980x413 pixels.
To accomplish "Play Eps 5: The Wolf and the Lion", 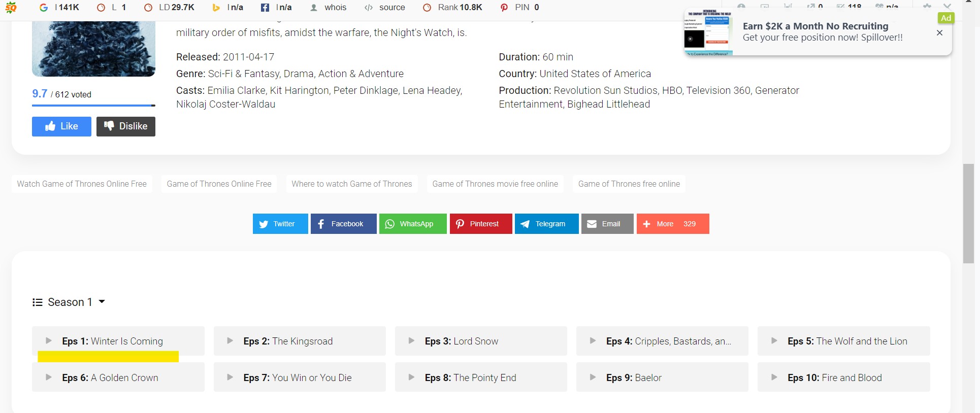I will click(844, 341).
